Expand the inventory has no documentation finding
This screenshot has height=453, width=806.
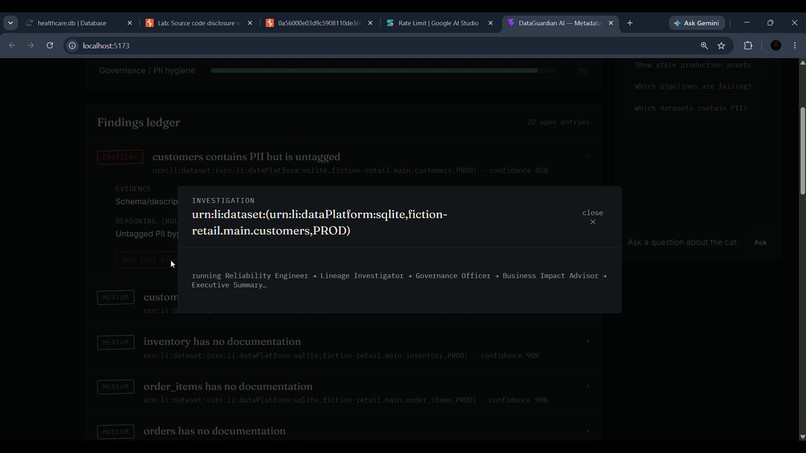(x=588, y=341)
